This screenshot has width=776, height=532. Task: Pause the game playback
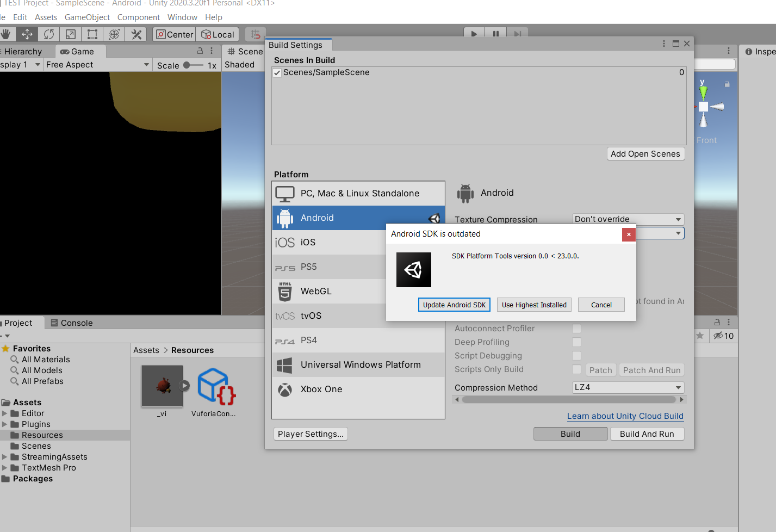tap(496, 33)
